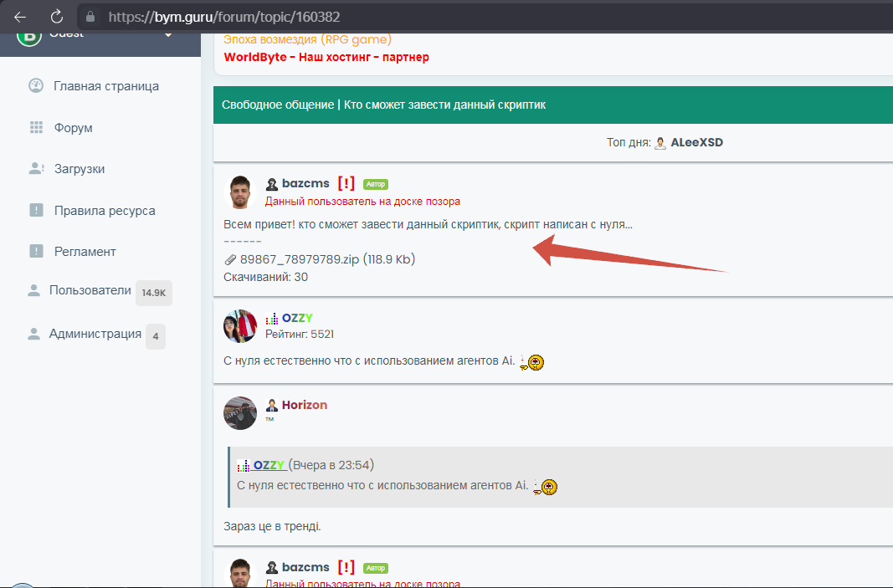Open Horizon's profile via the username
Screen dimensions: 893x588
tap(304, 405)
